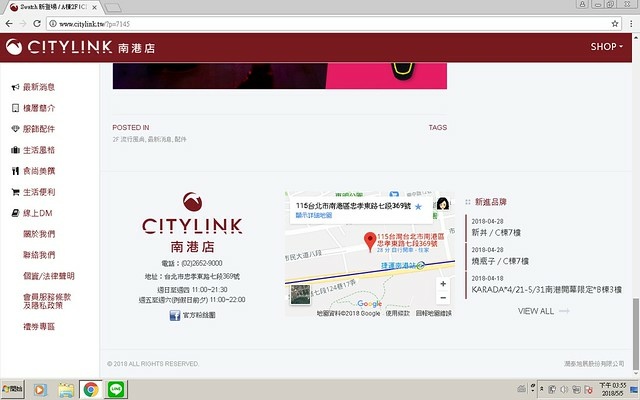Image resolution: width=640 pixels, height=400 pixels.
Task: Click the 生活便利 shopping cart icon
Action: pyautogui.click(x=15, y=192)
